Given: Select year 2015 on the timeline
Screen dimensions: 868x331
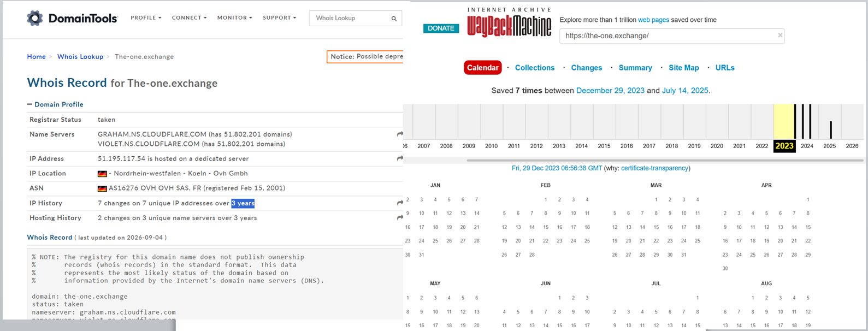Looking at the screenshot, I should (x=604, y=146).
